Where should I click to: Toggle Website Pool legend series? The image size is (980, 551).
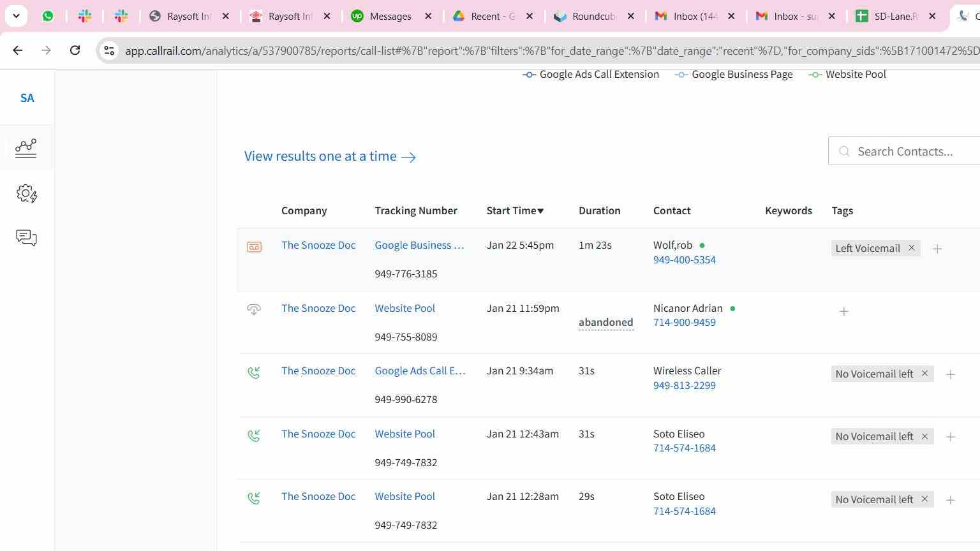847,74
